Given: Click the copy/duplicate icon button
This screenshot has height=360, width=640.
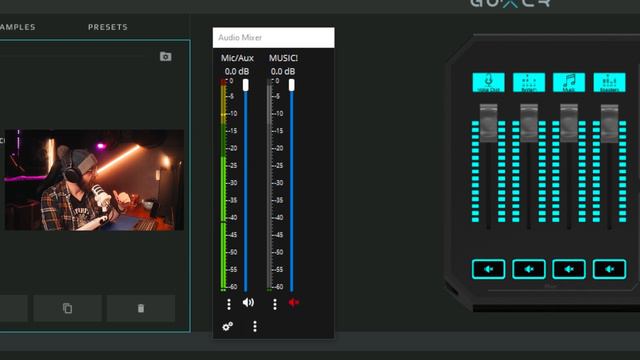Looking at the screenshot, I should tap(67, 308).
